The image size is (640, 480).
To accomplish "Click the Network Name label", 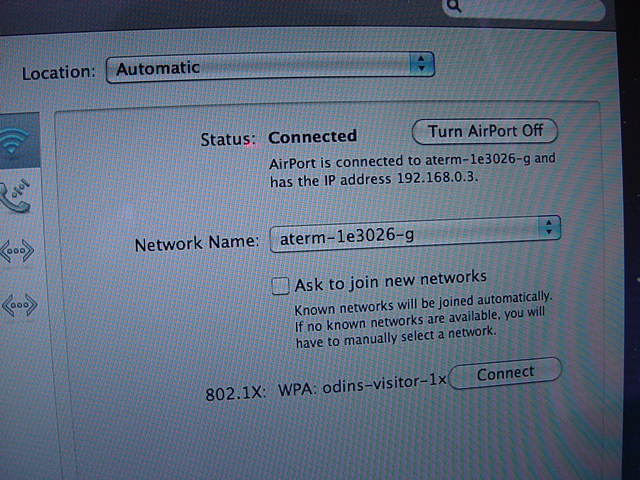I will click(x=197, y=243).
